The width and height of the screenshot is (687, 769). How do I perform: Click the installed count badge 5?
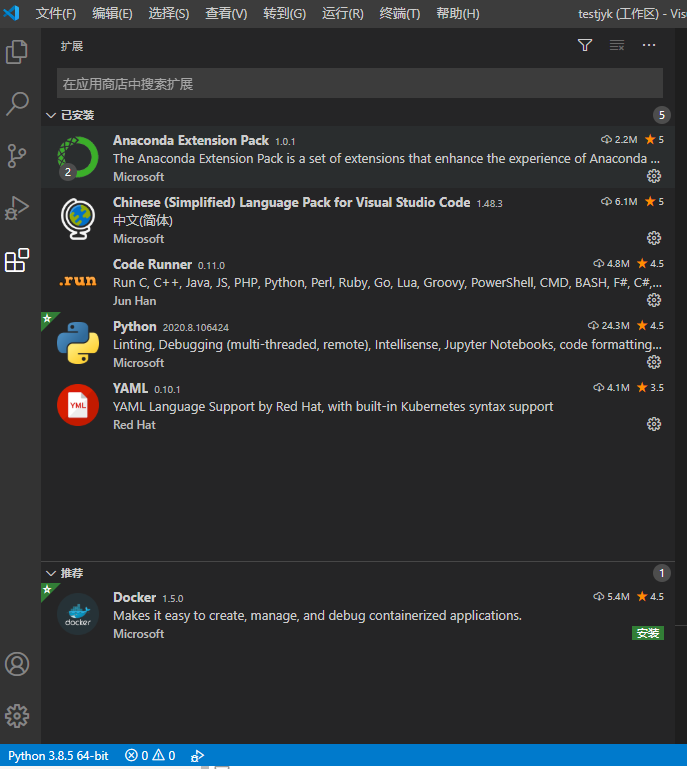(662, 115)
